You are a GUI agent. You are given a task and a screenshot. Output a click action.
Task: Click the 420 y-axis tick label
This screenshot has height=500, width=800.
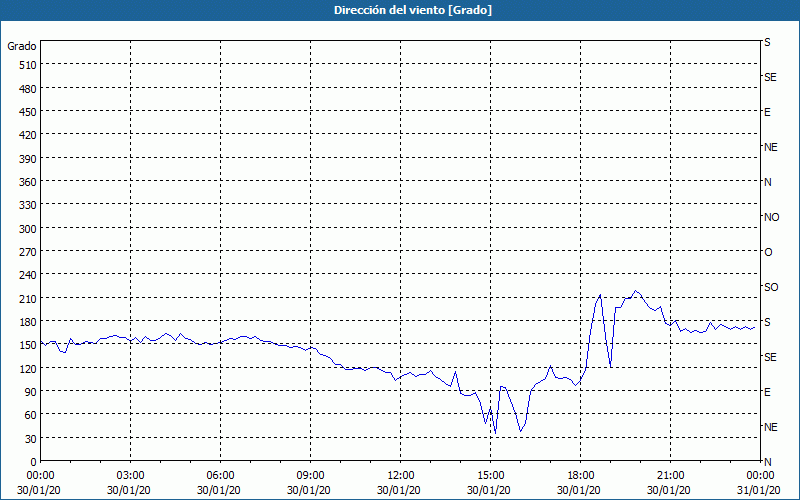28,135
